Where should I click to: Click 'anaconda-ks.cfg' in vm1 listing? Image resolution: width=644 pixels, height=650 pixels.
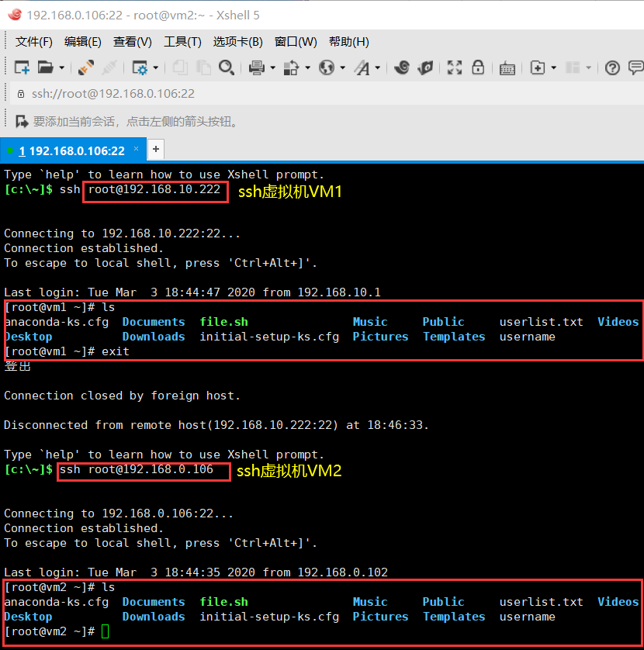click(x=57, y=322)
